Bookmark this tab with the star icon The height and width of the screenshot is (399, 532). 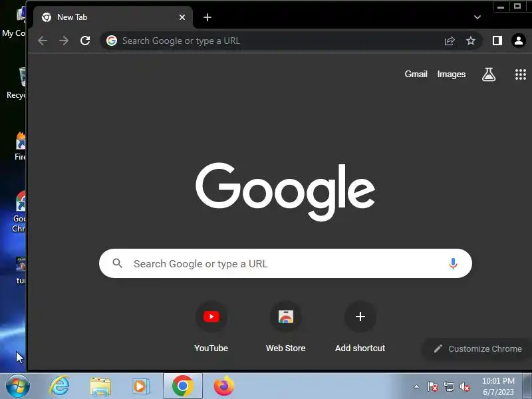[471, 41]
